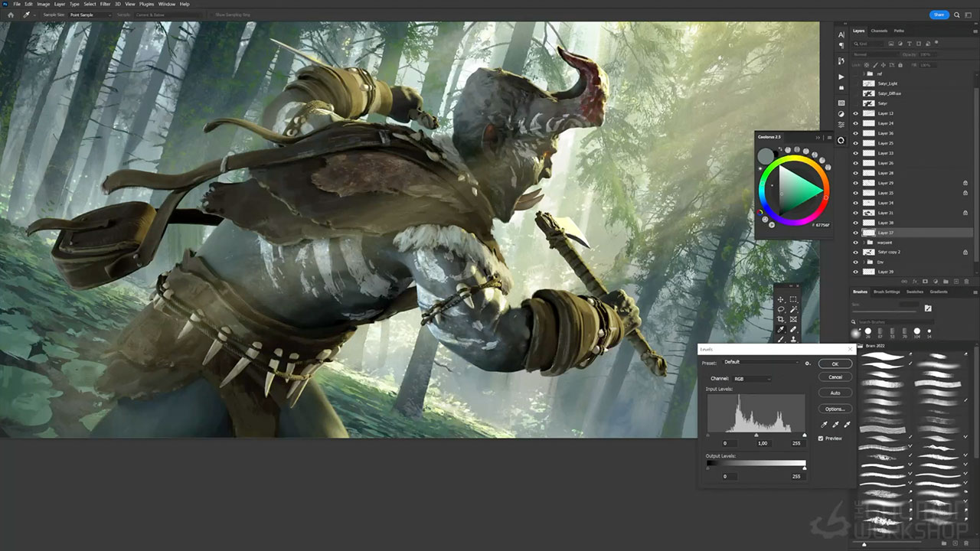The image size is (980, 551).
Task: Click the OK button in Levels dialog
Action: coord(835,364)
